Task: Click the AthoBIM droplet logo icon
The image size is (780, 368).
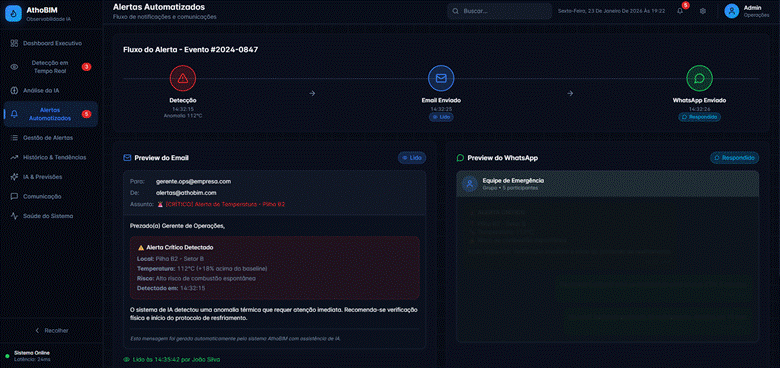Action: click(x=13, y=13)
